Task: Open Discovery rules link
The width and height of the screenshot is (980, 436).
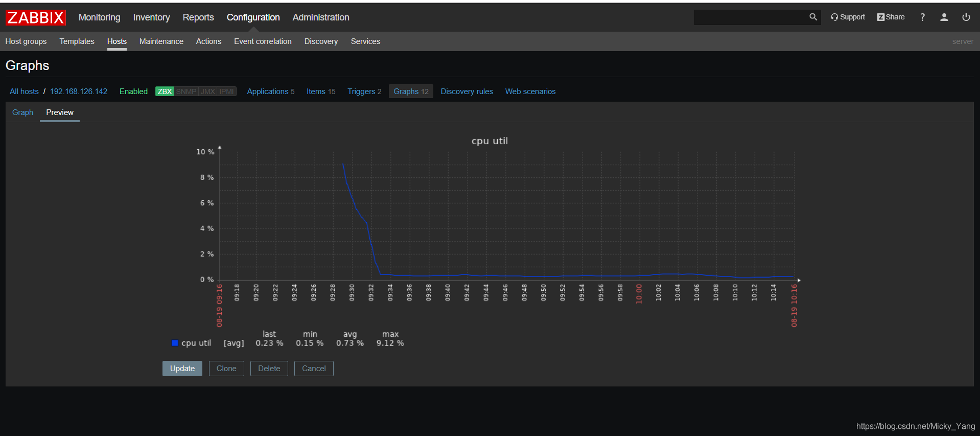Action: (467, 91)
